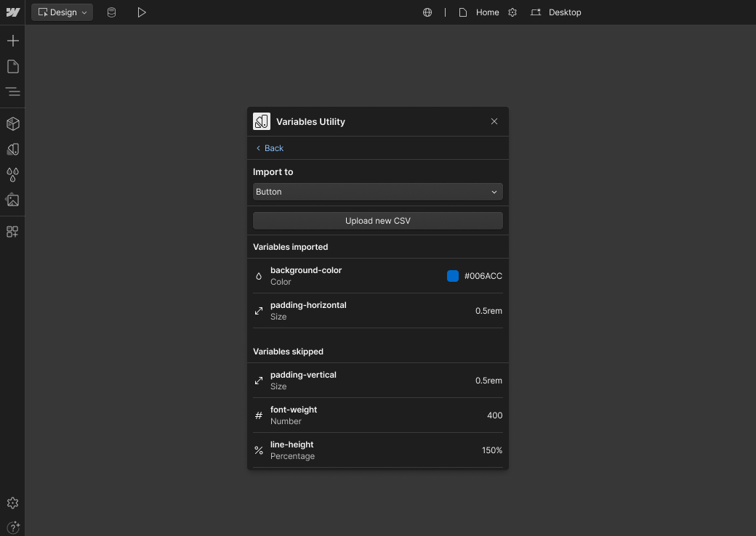Click the color droplet icon for background-color
The width and height of the screenshot is (756, 536).
click(259, 276)
